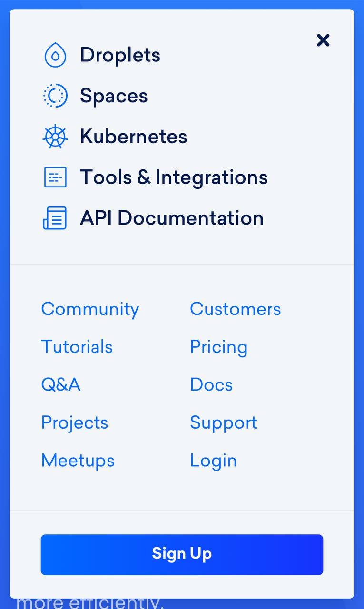Click the blue Sign Up button
Viewport: 364px width, 609px height.
182,555
